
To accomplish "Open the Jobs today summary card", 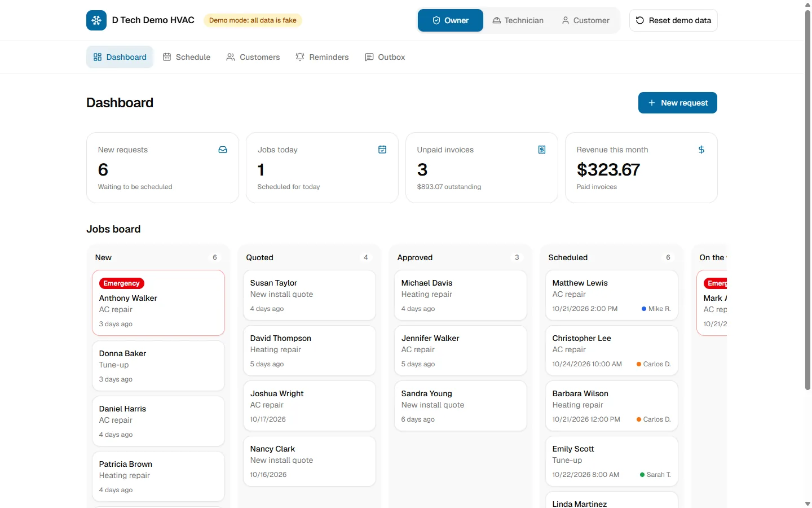I will point(322,168).
